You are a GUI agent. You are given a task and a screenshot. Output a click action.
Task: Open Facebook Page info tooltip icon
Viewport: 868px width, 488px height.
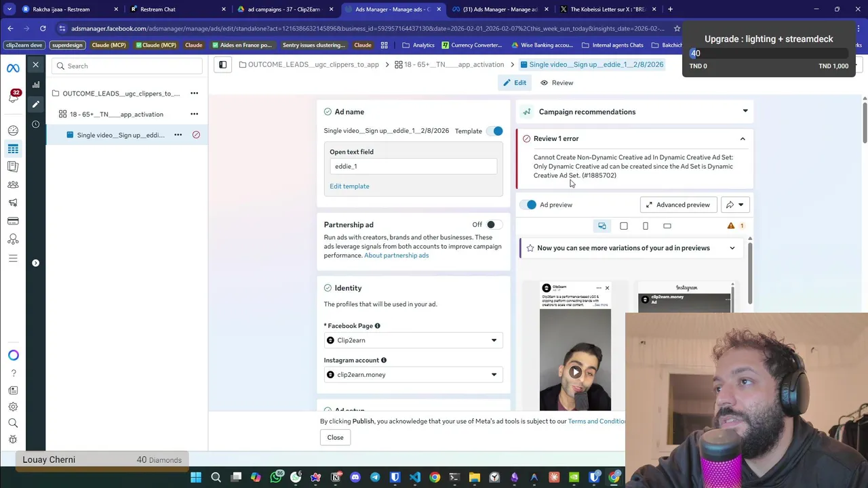point(377,326)
